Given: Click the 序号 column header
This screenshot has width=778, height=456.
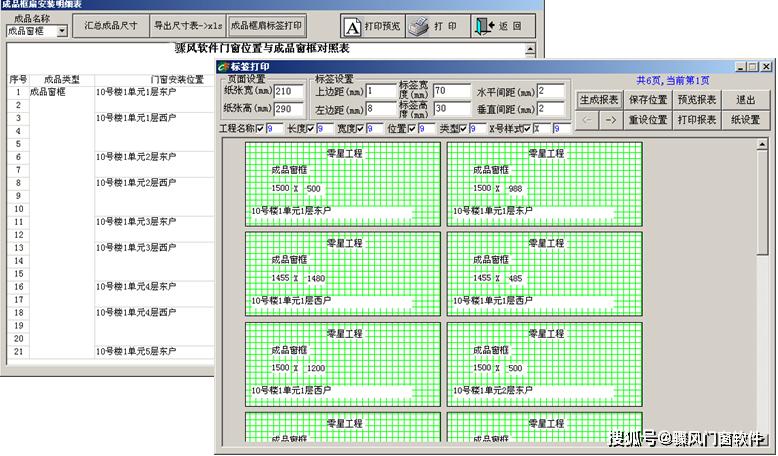Looking at the screenshot, I should 18,79.
